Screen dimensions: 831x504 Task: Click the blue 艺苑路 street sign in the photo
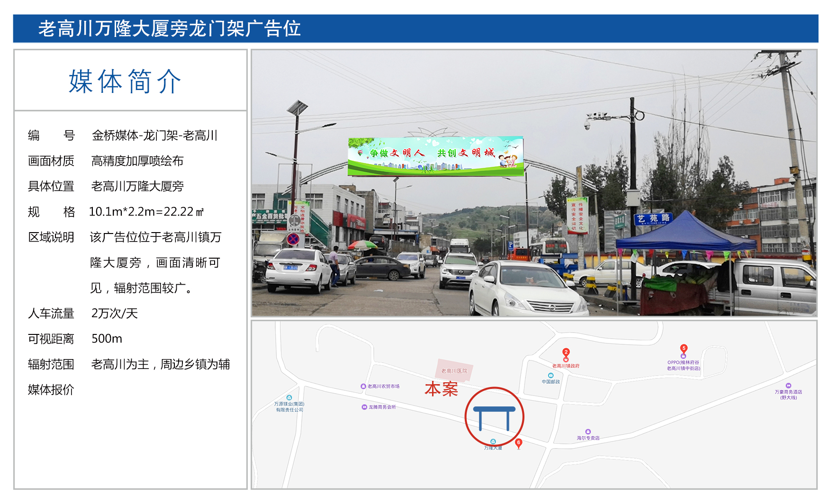(653, 218)
